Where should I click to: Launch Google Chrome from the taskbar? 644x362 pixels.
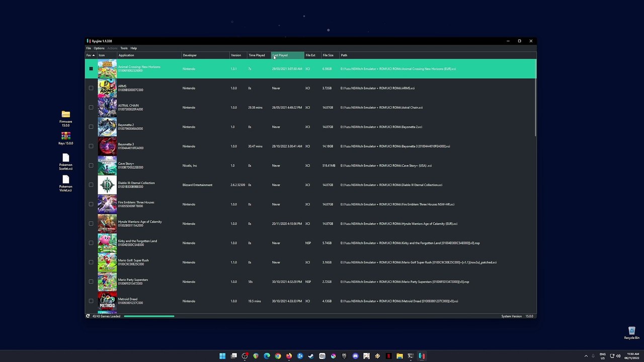tap(278, 356)
